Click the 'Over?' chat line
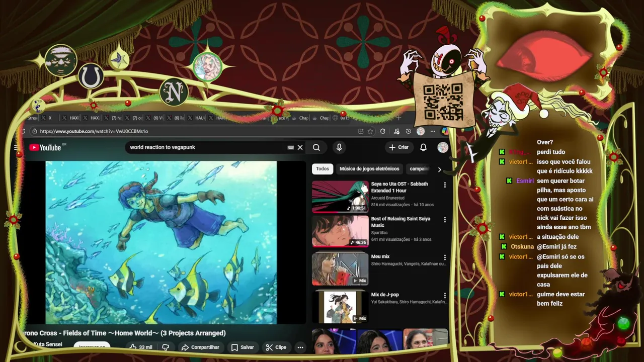 point(545,142)
